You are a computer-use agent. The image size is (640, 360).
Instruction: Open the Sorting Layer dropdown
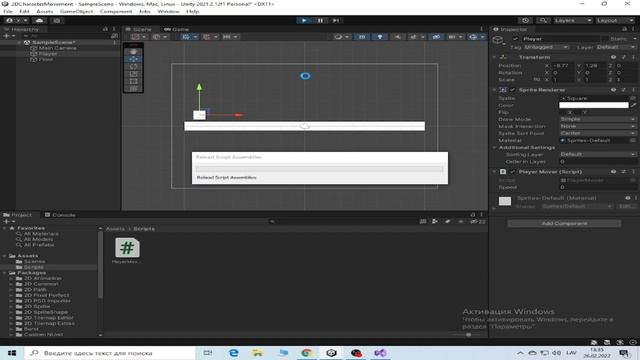[x=598, y=154]
